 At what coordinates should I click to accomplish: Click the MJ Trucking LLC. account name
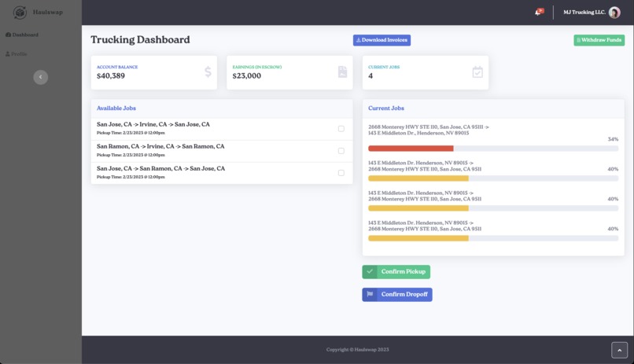pos(584,12)
